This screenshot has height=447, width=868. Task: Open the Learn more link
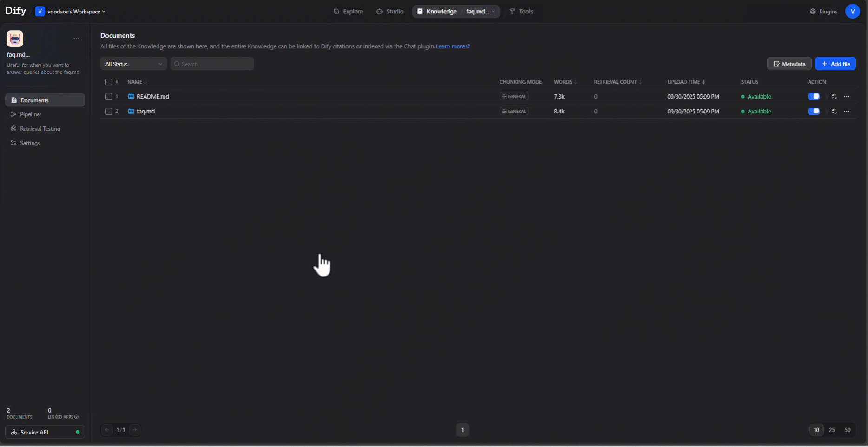(x=452, y=46)
